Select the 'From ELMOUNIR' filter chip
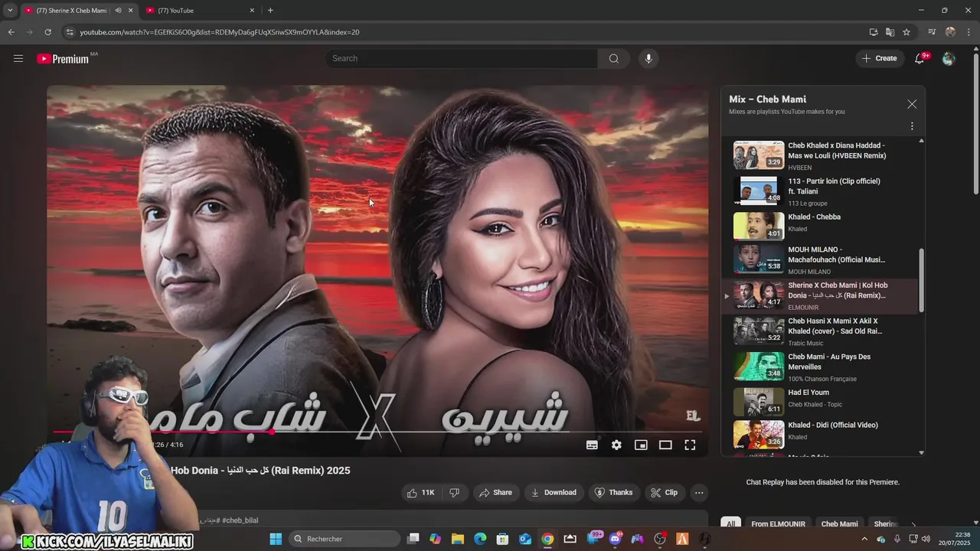 point(778,524)
